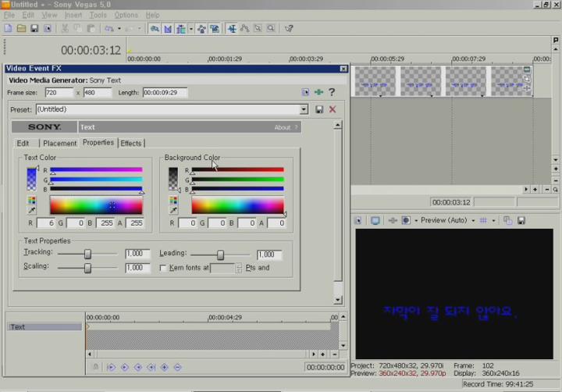Click the Text Color B value field 255

pyautogui.click(x=105, y=223)
